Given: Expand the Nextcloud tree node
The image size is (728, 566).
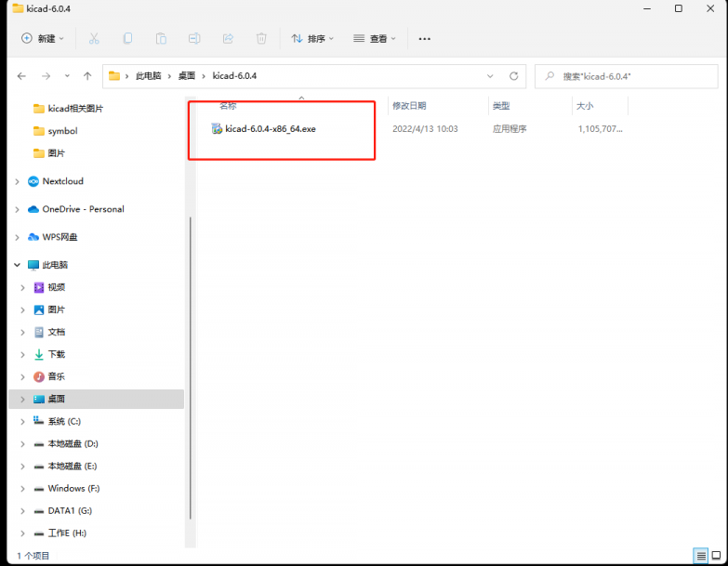Looking at the screenshot, I should 17,181.
